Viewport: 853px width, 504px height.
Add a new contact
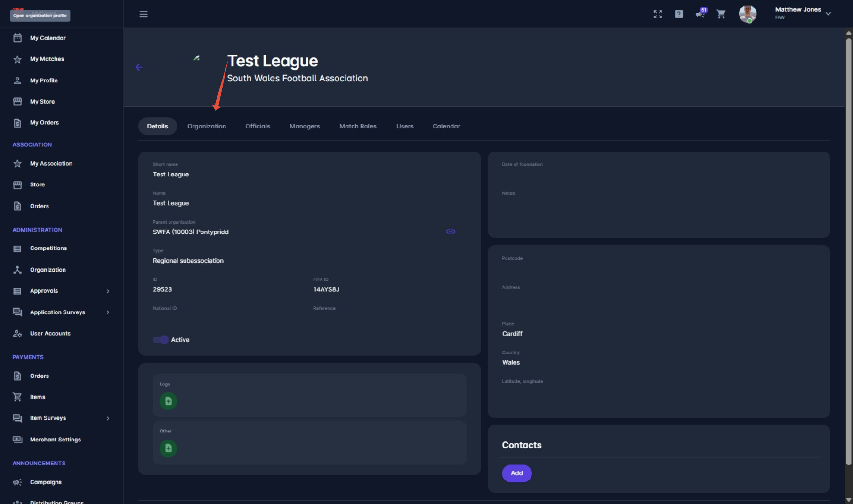coord(517,473)
